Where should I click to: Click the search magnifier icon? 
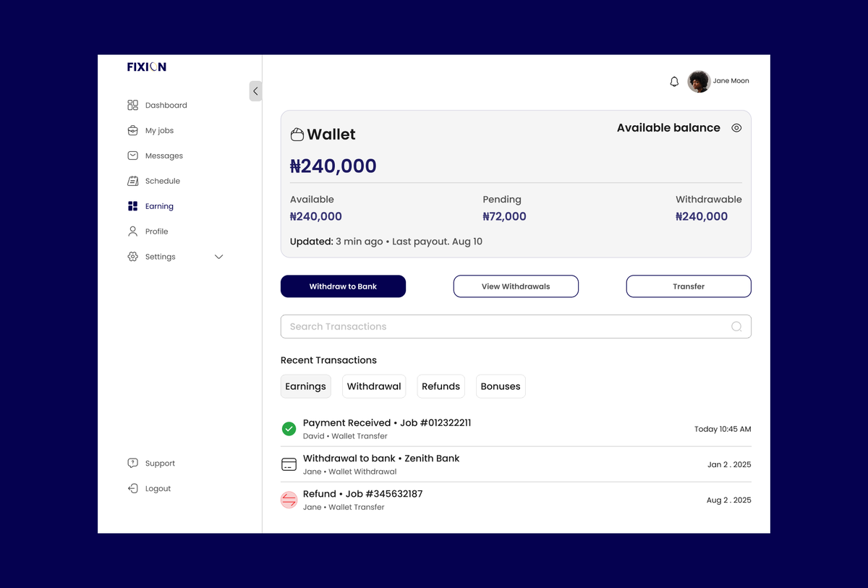tap(736, 327)
